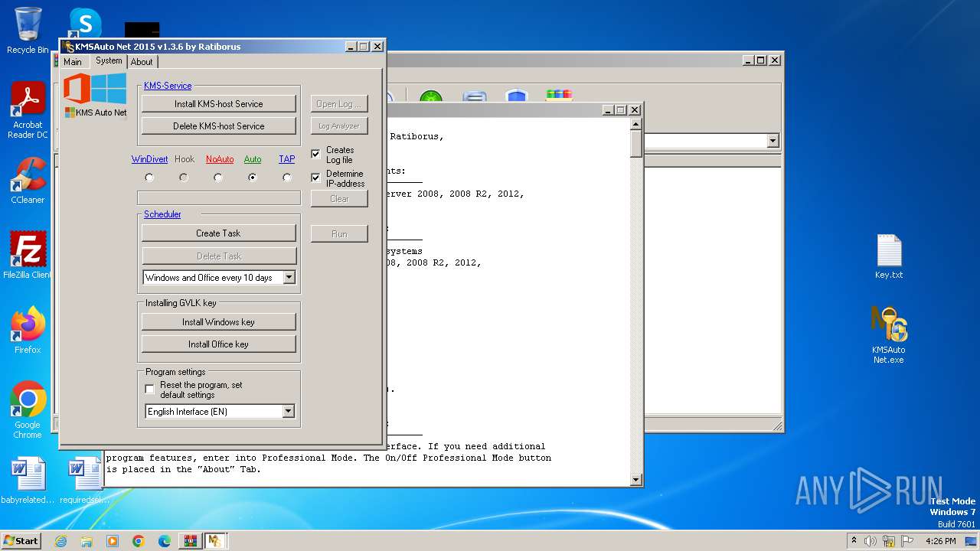Toggle Creates Log file checkbox
This screenshot has height=551, width=980.
[x=315, y=154]
